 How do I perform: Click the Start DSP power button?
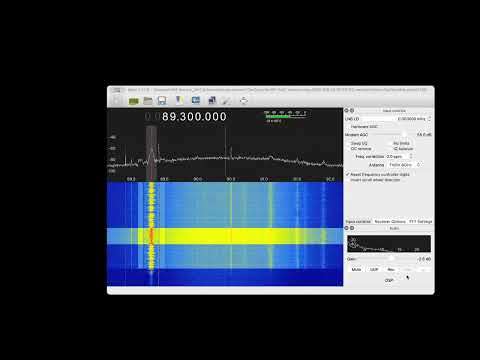[x=116, y=101]
